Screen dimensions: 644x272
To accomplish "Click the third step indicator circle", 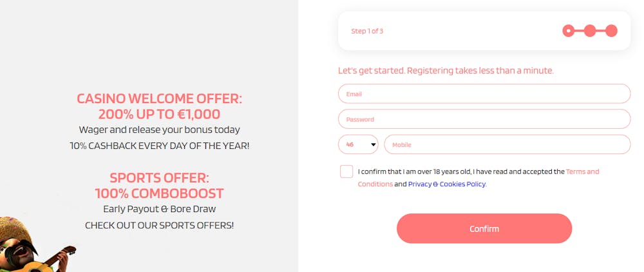I will [x=611, y=31].
